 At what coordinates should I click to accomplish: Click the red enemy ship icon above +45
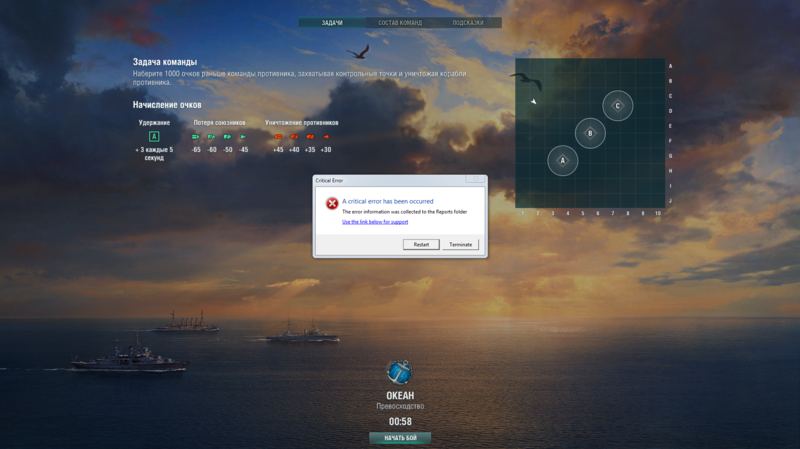[x=278, y=137]
